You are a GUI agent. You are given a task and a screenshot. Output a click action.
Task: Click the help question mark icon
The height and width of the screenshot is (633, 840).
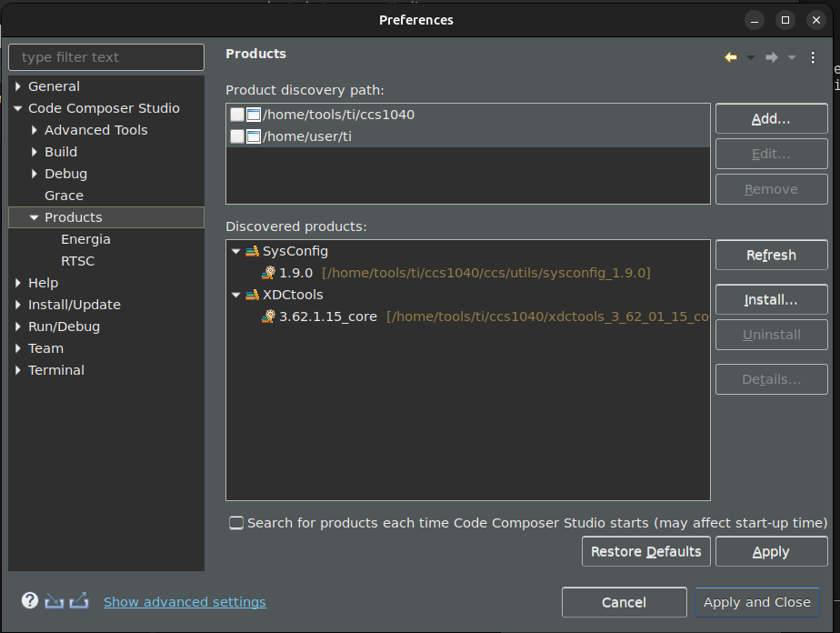[30, 600]
